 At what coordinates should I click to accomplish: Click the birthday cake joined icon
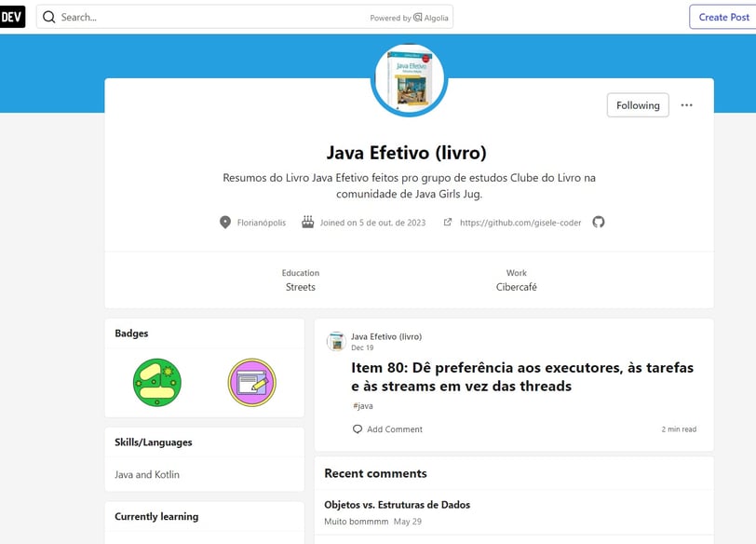click(307, 222)
